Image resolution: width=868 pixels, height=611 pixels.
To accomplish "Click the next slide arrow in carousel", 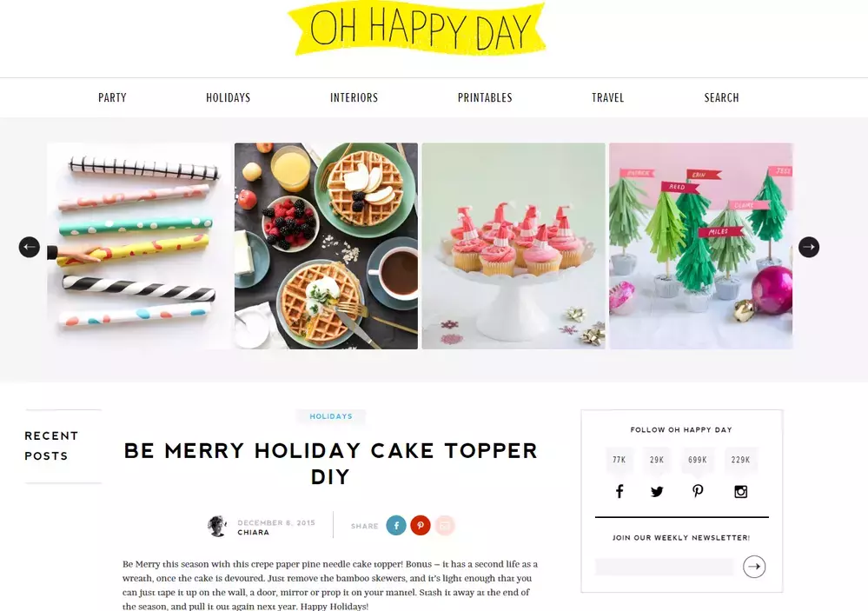I will click(x=809, y=247).
